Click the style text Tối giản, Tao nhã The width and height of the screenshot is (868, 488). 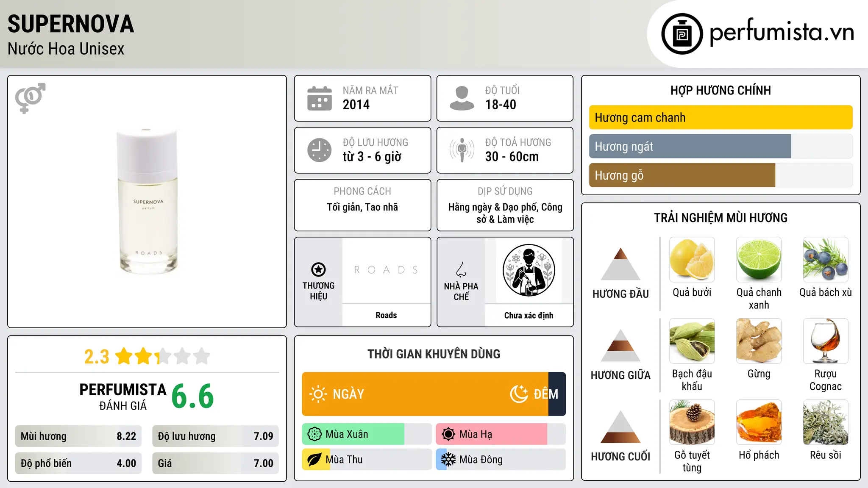click(x=362, y=207)
